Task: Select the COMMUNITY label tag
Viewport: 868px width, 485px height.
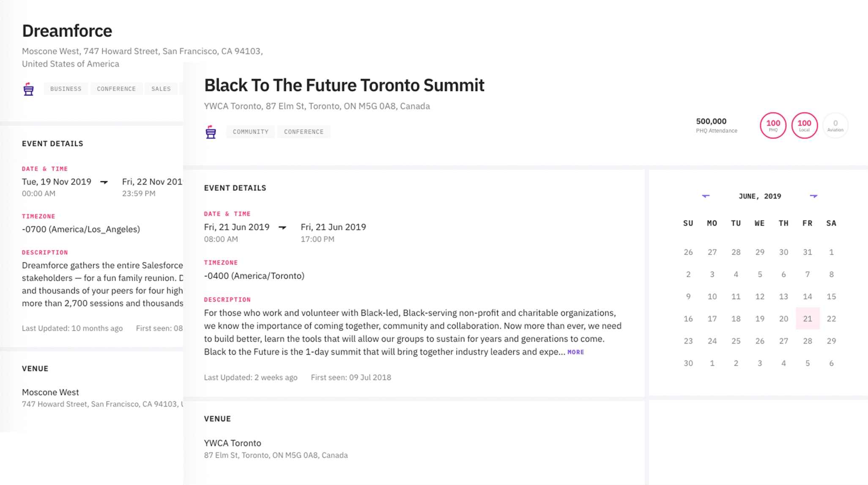Action: (250, 132)
